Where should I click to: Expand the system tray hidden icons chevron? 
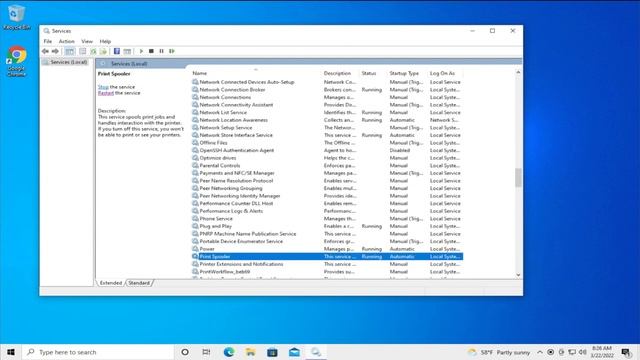540,352
